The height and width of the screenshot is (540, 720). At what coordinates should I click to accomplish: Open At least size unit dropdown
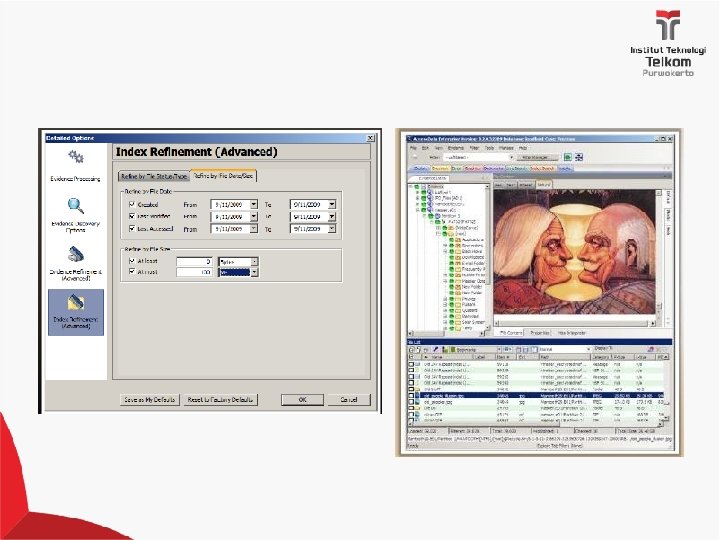(254, 261)
